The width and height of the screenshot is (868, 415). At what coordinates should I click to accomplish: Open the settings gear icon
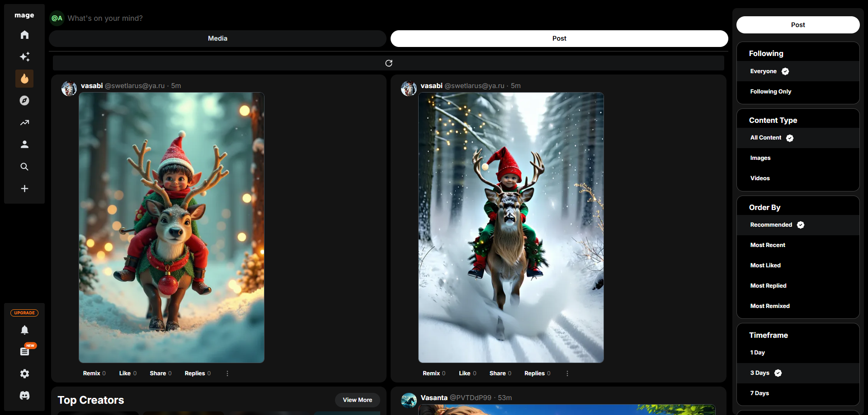(24, 374)
